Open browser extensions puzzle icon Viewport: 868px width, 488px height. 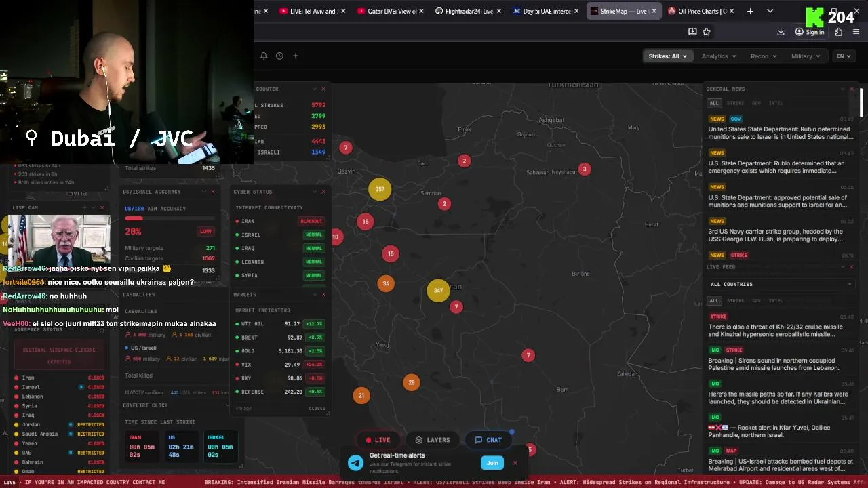[839, 32]
